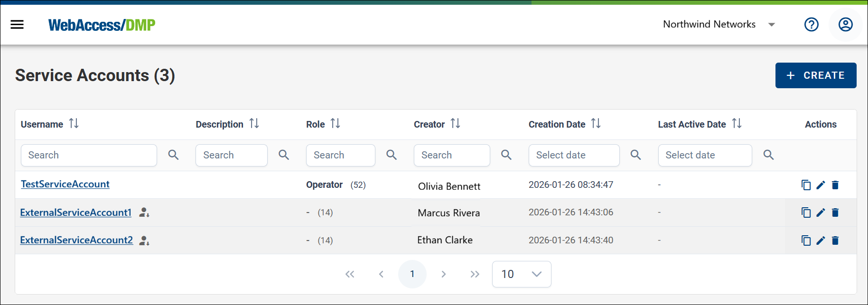Click the Username search magnifier icon
868x305 pixels.
click(x=174, y=155)
